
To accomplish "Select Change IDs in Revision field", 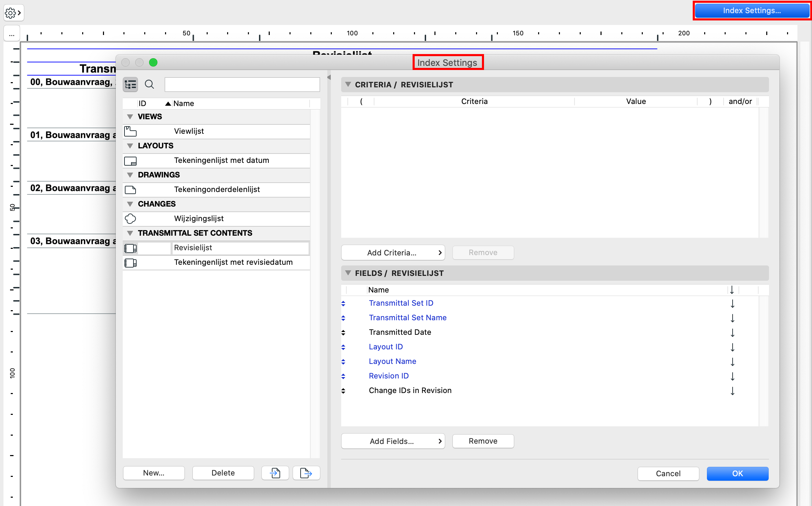I will (410, 391).
